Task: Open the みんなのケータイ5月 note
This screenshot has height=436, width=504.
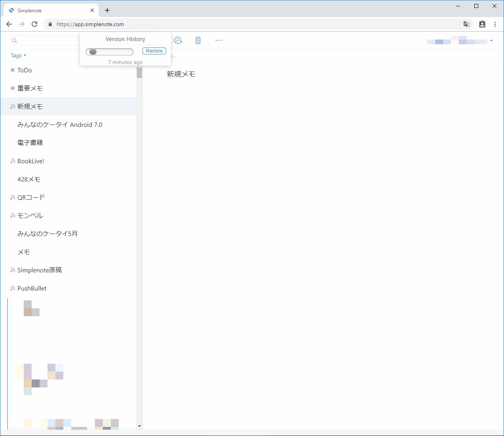Action: coord(68,234)
